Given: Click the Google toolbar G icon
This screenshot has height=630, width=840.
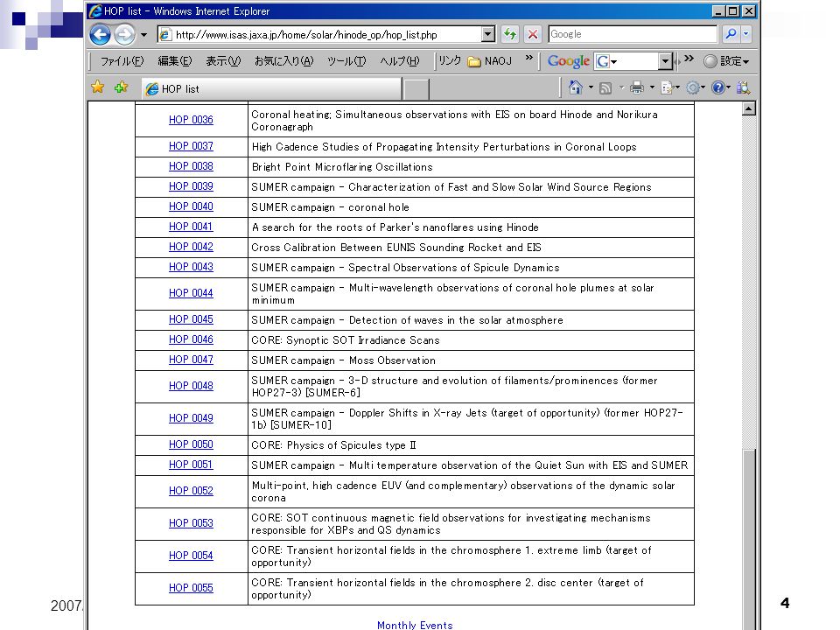Looking at the screenshot, I should (603, 61).
